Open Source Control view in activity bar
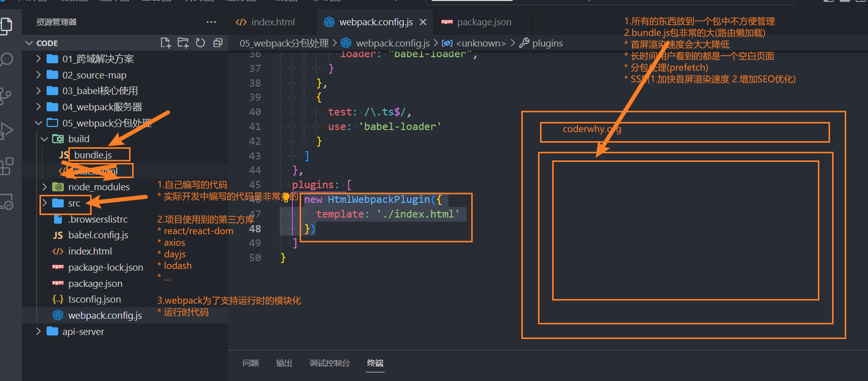 coord(5,96)
